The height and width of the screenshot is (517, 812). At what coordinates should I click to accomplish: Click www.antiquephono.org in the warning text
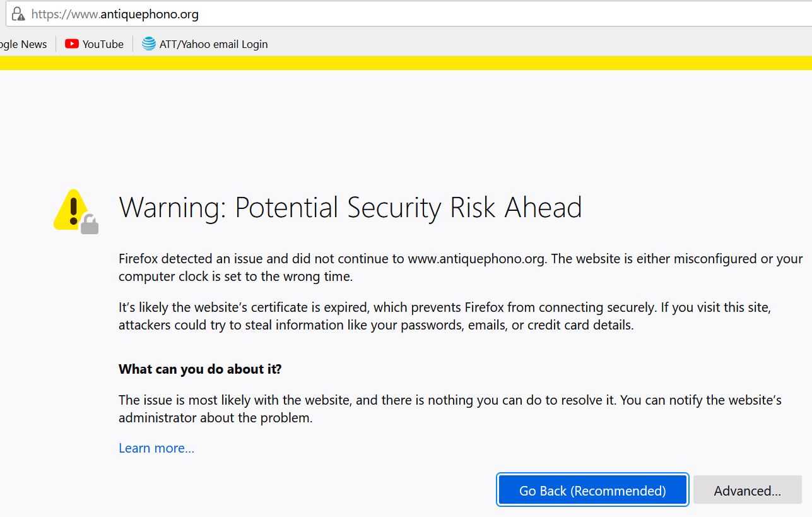tap(476, 259)
